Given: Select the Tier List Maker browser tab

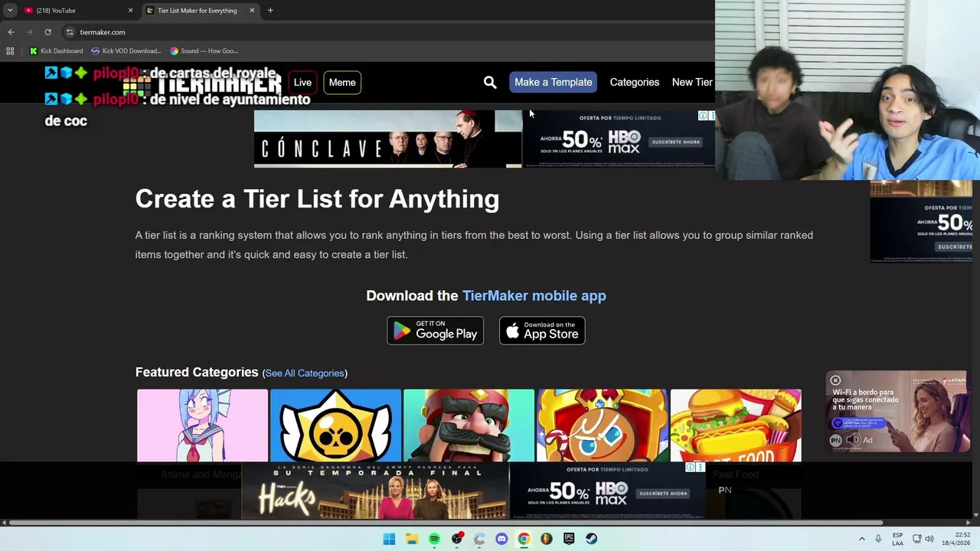Looking at the screenshot, I should click(199, 11).
